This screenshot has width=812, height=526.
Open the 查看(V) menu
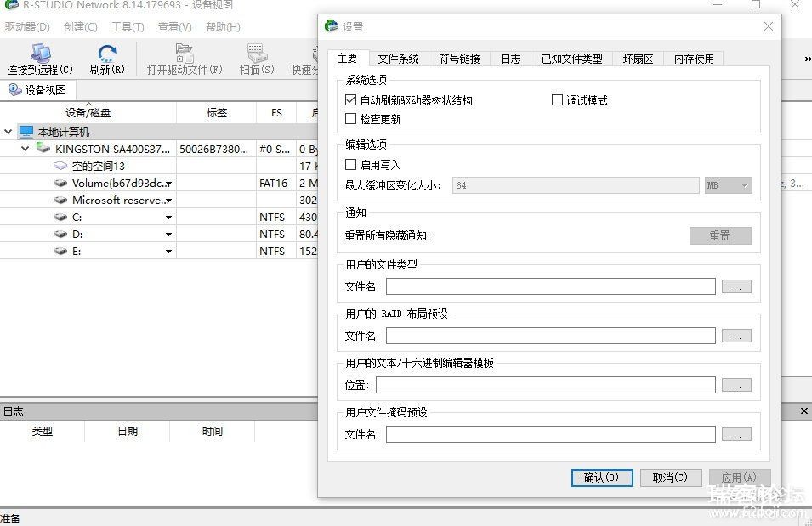tap(174, 27)
